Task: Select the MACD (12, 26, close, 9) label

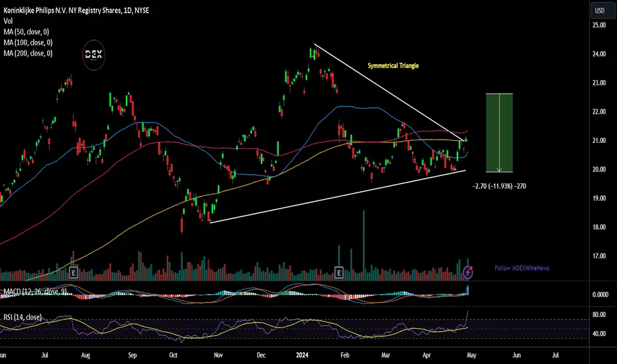Action: 35,292
